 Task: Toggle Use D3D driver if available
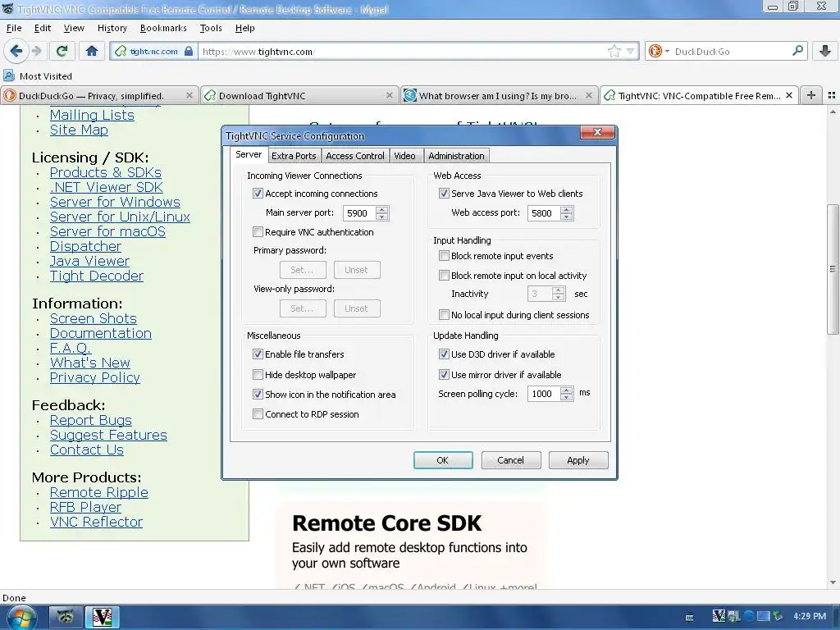444,354
